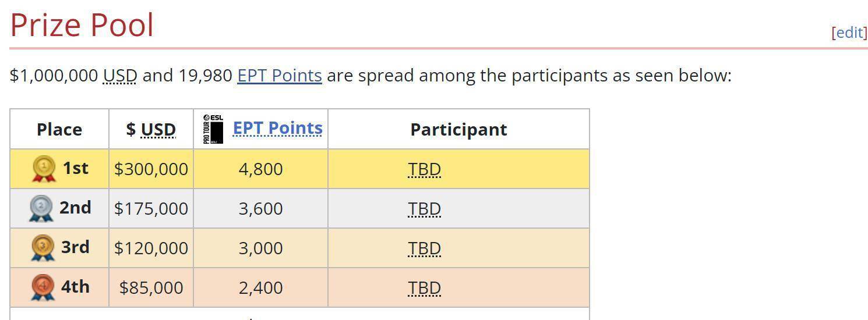Click the USD abbreviation in the intro sentence
Viewport: 868px width, 320px height.
(x=120, y=76)
